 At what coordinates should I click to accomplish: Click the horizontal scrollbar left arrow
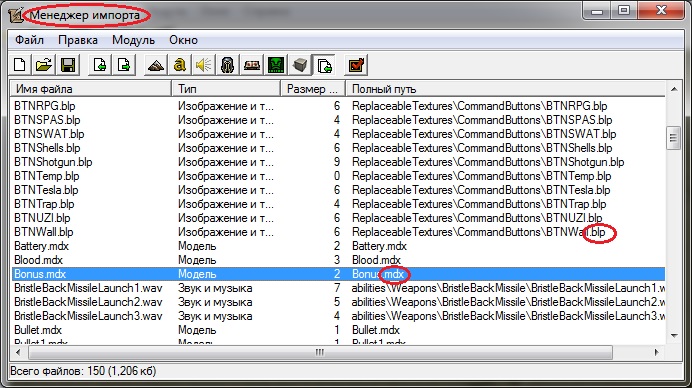tap(18, 352)
